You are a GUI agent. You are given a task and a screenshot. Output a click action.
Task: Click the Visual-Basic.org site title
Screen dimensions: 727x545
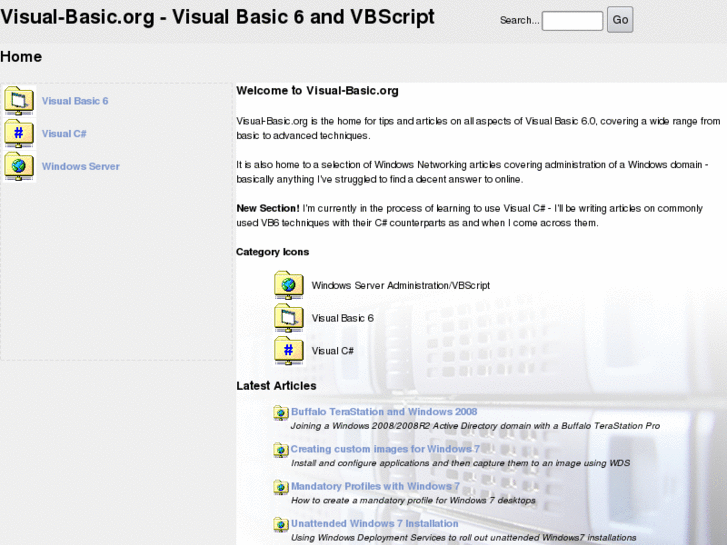(x=217, y=17)
